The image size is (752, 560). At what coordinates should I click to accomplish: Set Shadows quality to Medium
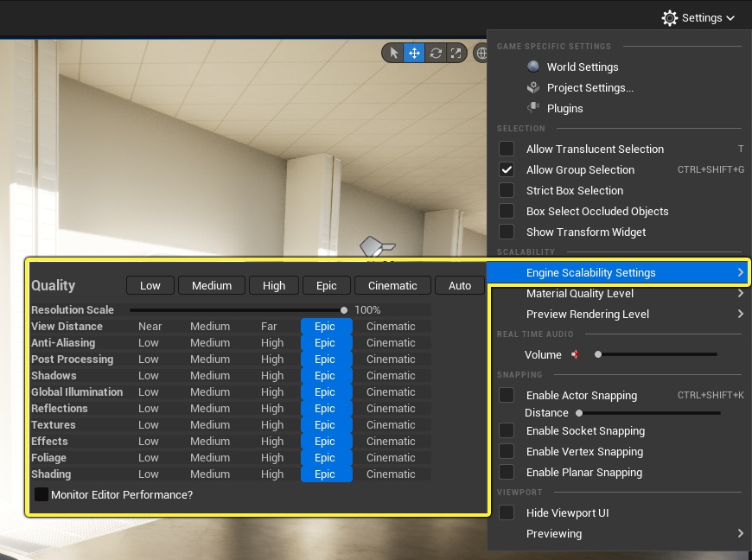point(210,376)
